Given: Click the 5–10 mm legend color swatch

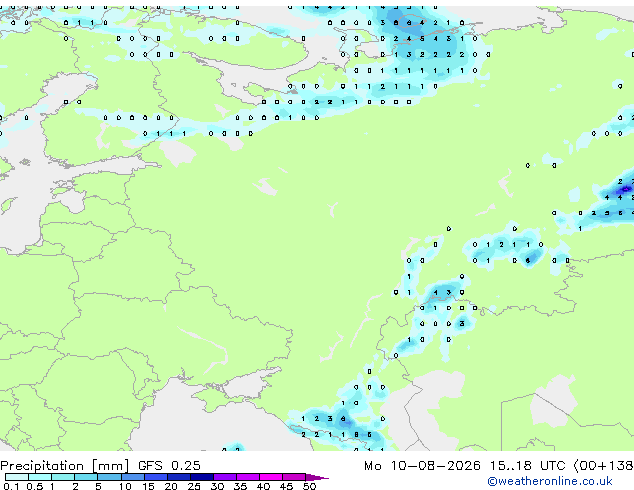Looking at the screenshot, I should (110, 477).
